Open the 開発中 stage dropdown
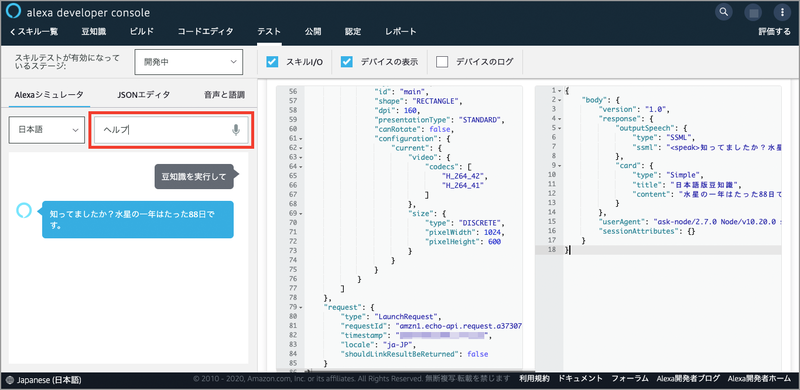Screen dimensions: 800x390 pos(188,62)
